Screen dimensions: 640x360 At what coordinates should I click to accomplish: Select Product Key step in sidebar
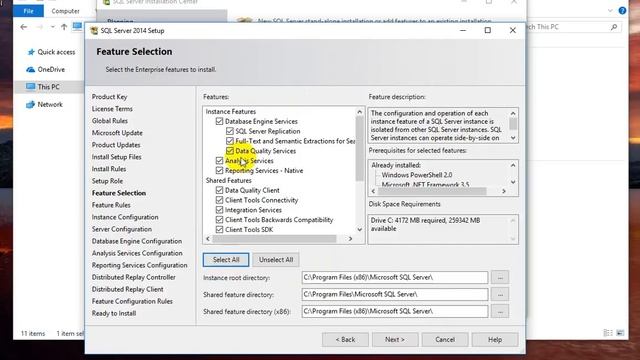(109, 97)
